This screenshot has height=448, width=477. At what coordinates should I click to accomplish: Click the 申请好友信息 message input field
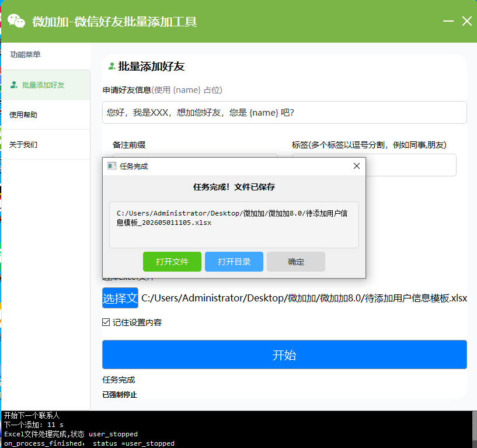[284, 113]
